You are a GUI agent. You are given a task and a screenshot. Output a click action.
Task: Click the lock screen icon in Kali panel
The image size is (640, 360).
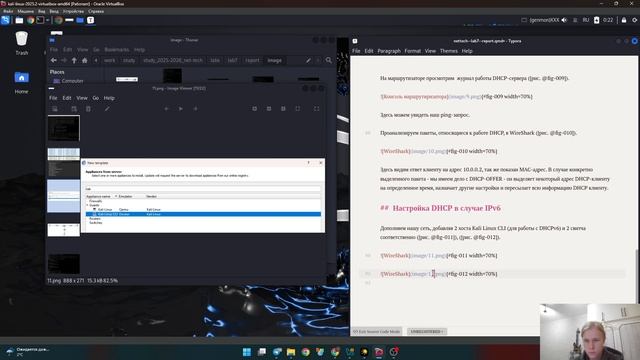pyautogui.click(x=624, y=20)
